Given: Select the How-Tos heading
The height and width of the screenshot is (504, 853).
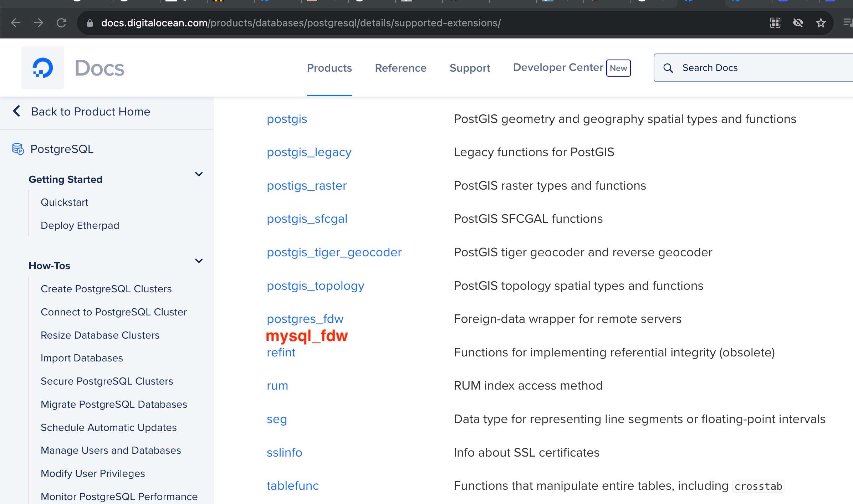Looking at the screenshot, I should 50,266.
